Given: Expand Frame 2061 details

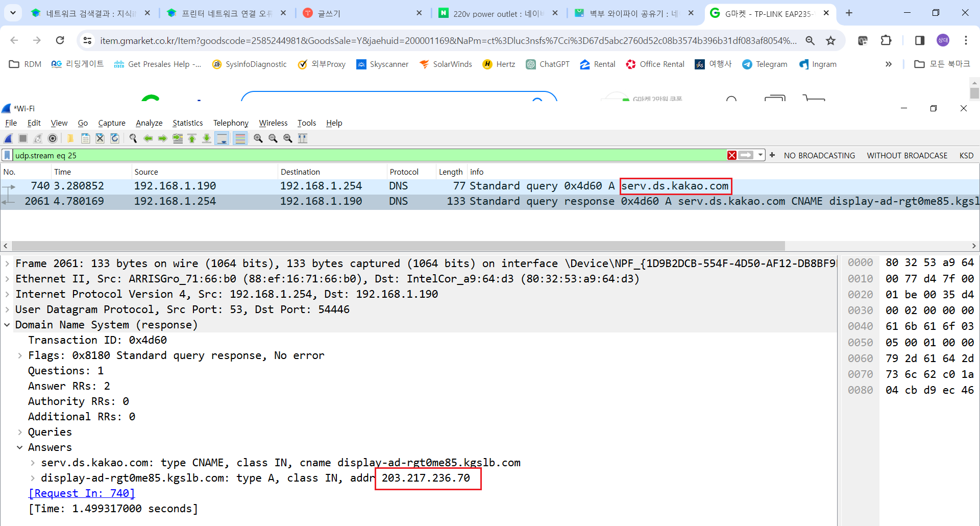Looking at the screenshot, I should (x=7, y=264).
